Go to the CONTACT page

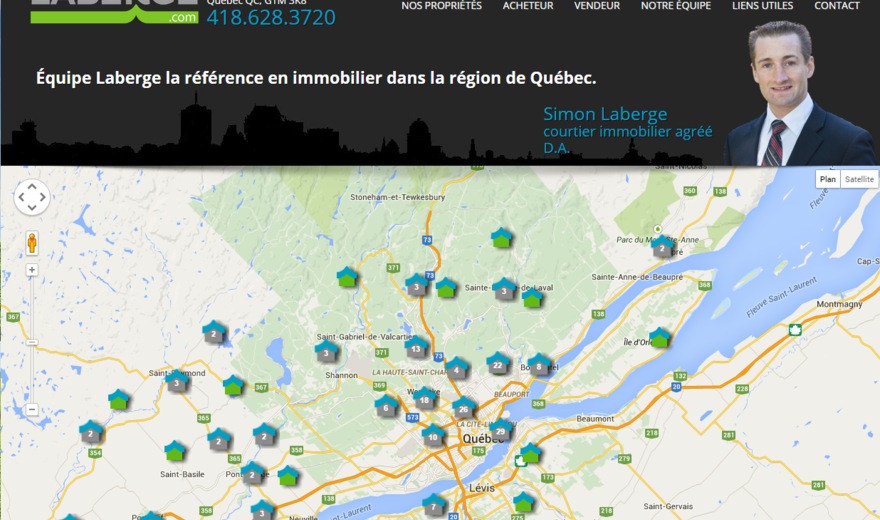click(836, 6)
